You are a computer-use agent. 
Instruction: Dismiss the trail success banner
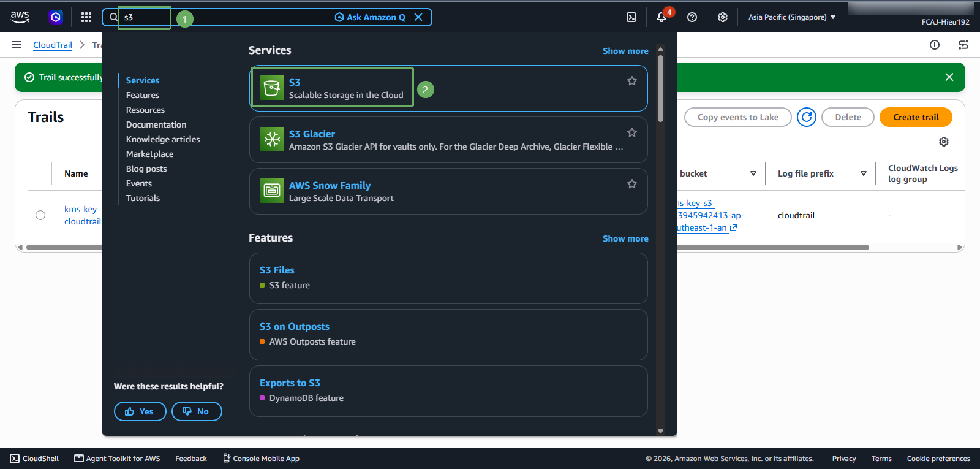click(x=949, y=77)
